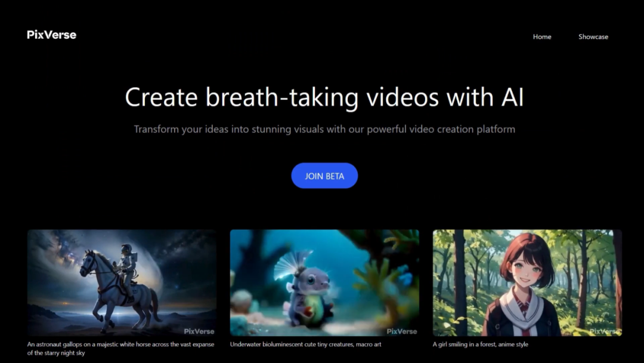Click the PixVerse logo
This screenshot has width=644, height=363.
click(51, 35)
